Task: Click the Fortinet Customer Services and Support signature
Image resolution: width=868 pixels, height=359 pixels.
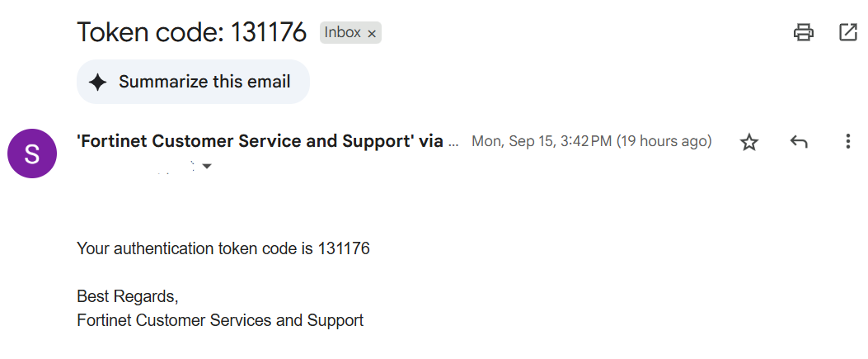Action: pos(220,320)
